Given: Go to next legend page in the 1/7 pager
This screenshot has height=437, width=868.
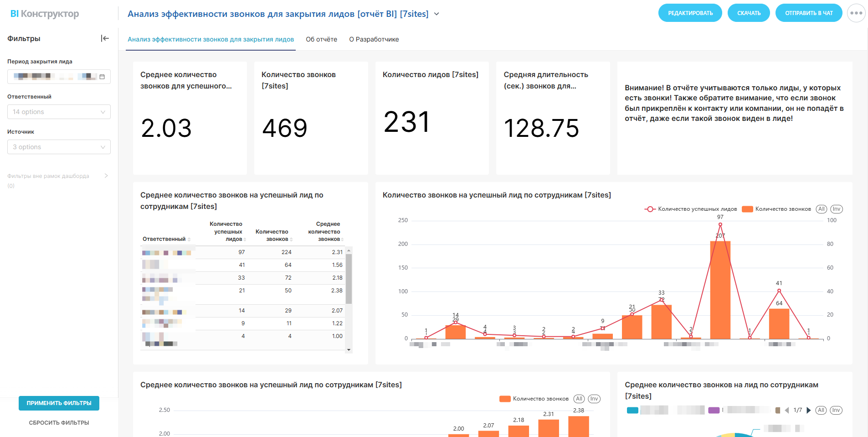Looking at the screenshot, I should tap(809, 410).
